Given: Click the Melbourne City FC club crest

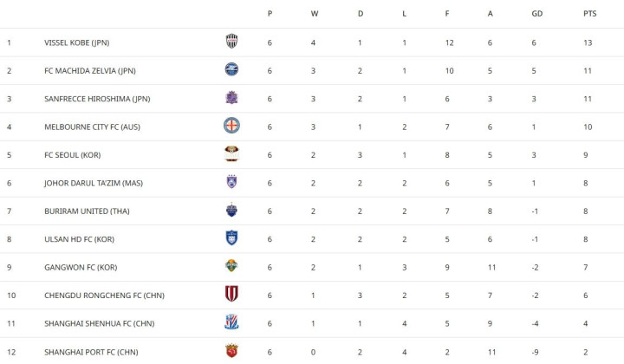Looking at the screenshot, I should 231,126.
